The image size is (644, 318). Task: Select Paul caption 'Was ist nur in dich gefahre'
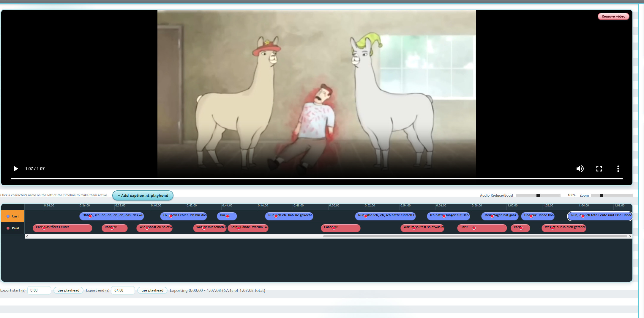(564, 228)
